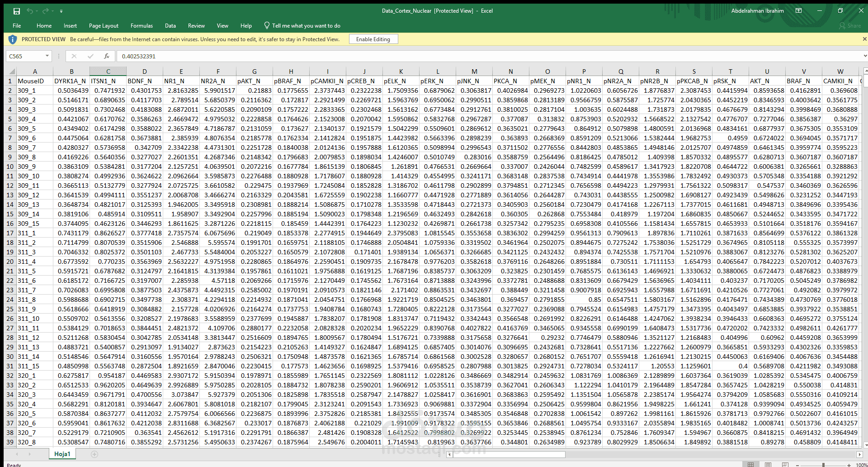The width and height of the screenshot is (868, 467).
Task: Click the Insert Function fx icon
Action: click(x=107, y=56)
